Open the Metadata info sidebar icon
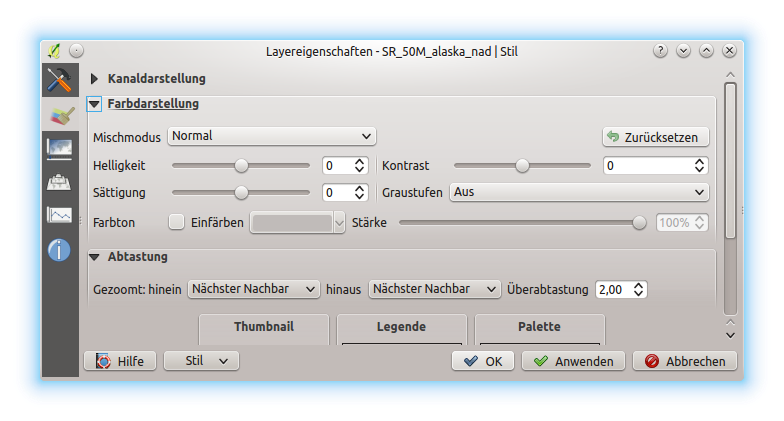784x421 pixels. pos(60,249)
